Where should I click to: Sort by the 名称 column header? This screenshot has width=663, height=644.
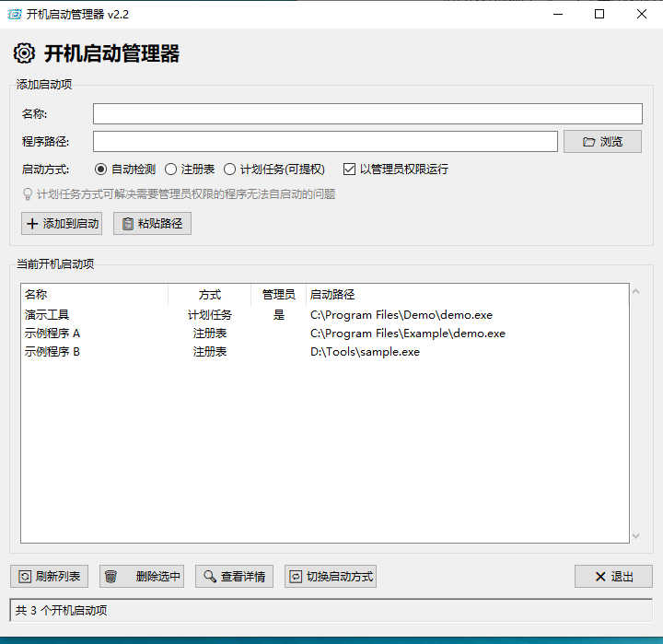pos(94,295)
